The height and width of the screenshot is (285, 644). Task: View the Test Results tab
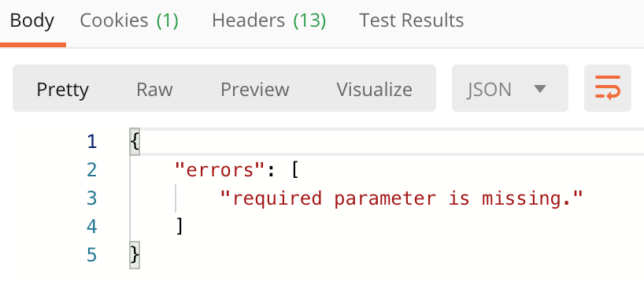(412, 20)
